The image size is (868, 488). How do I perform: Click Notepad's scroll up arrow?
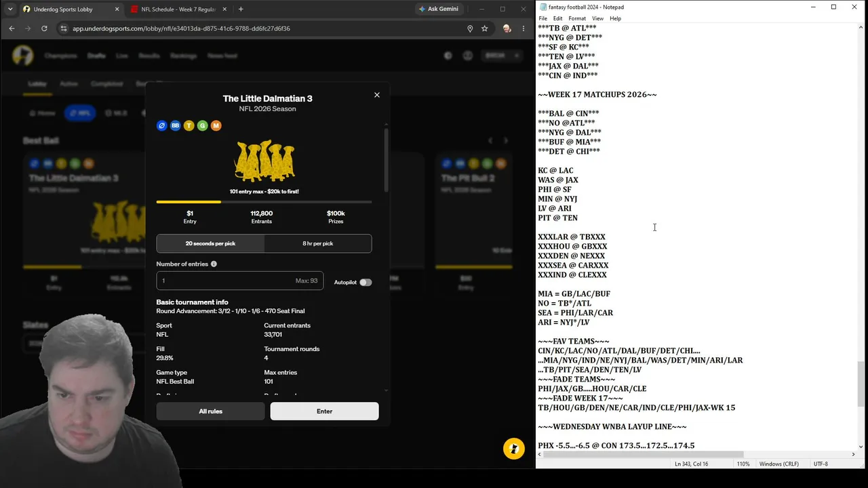(x=861, y=28)
